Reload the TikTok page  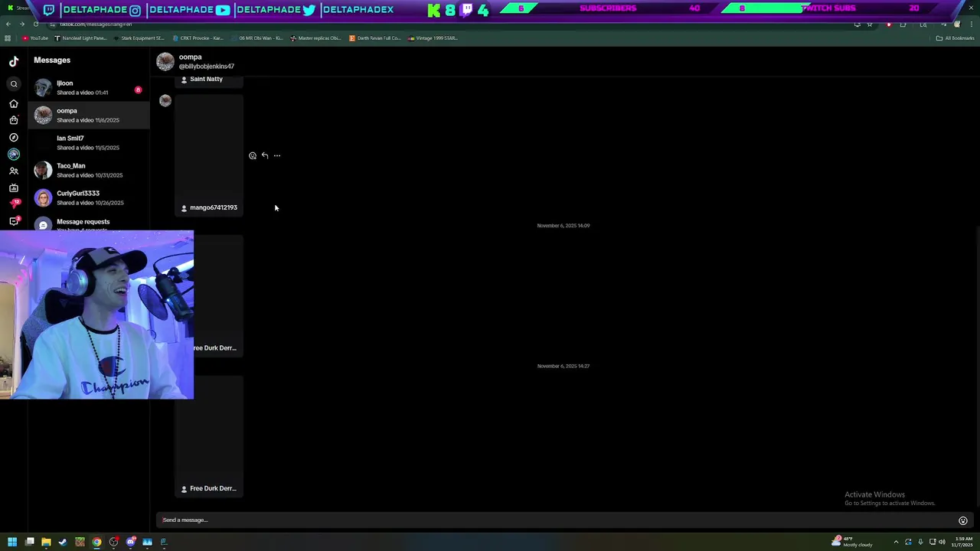(x=35, y=24)
